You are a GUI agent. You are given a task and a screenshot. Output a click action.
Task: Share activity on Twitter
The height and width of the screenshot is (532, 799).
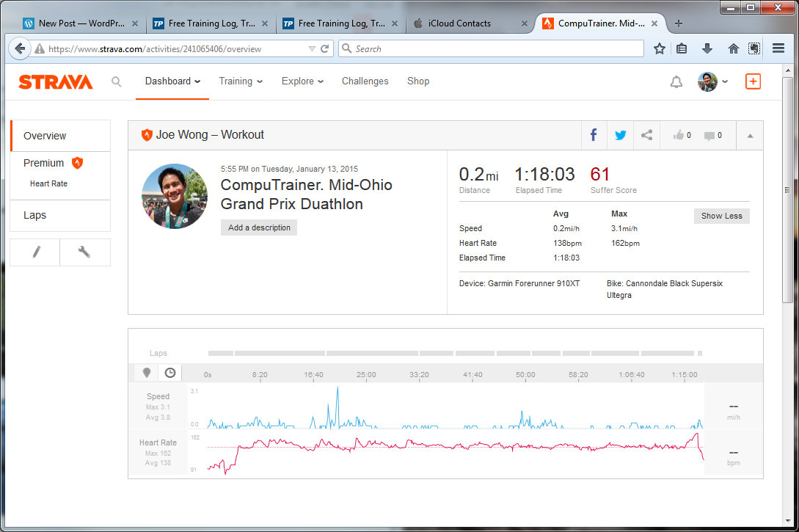[620, 135]
